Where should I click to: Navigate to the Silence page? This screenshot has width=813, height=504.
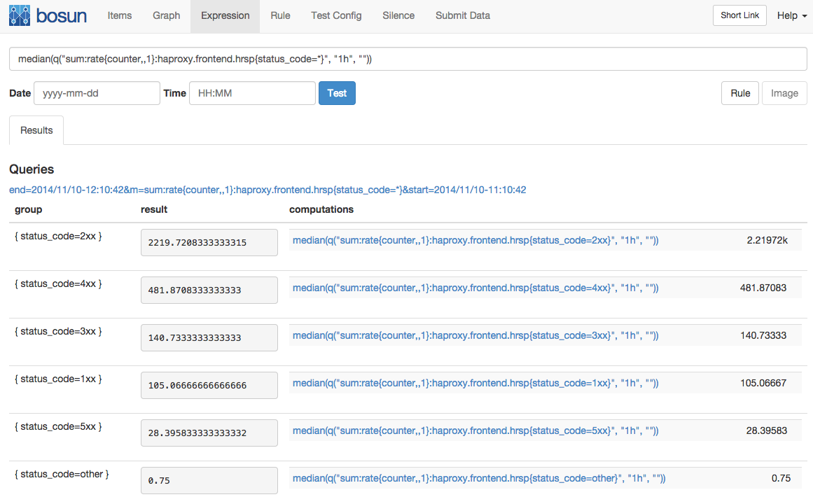coord(398,15)
